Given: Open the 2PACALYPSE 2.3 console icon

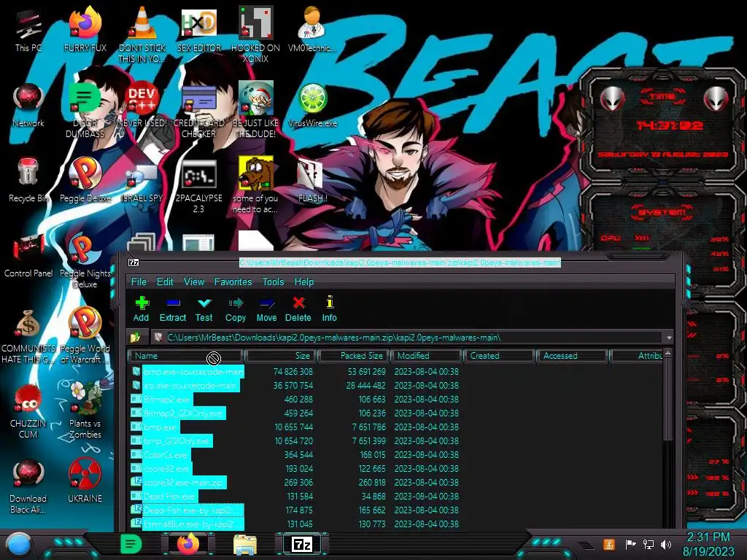Looking at the screenshot, I should [x=199, y=184].
